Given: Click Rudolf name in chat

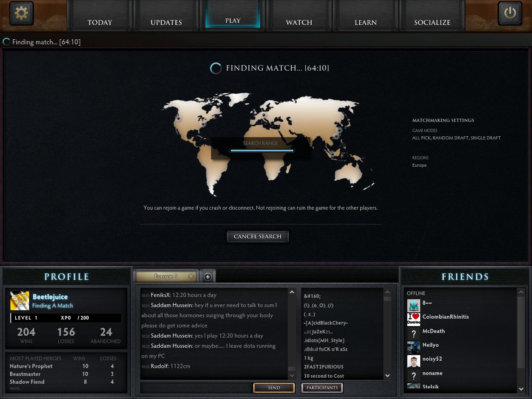Looking at the screenshot, I should click(x=159, y=366).
